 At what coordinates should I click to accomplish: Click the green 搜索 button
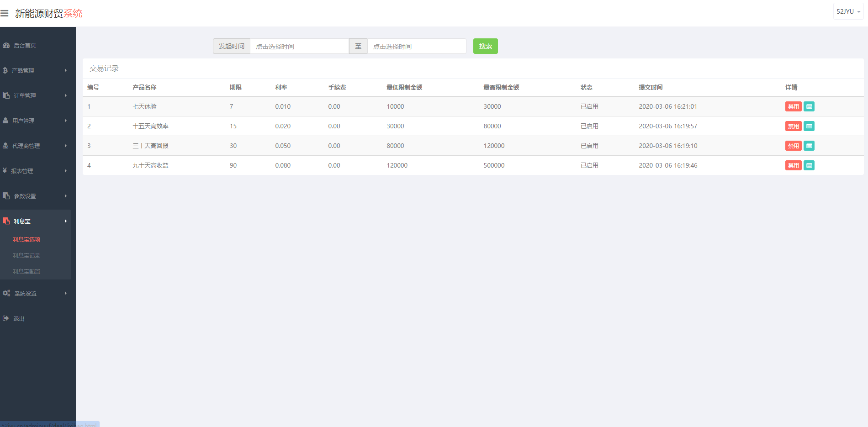[x=485, y=46]
